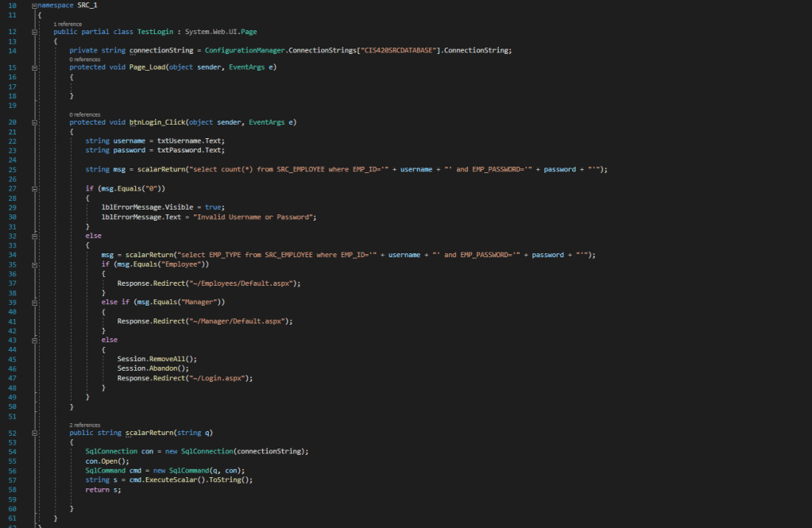Click the Session.Abandon() statement
Image resolution: width=812 pixels, height=528 pixels.
coord(147,368)
